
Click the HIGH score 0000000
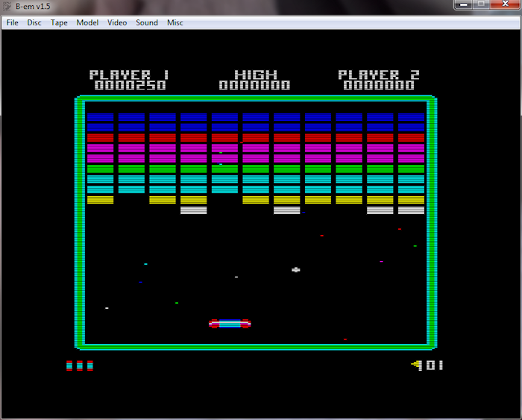(255, 85)
